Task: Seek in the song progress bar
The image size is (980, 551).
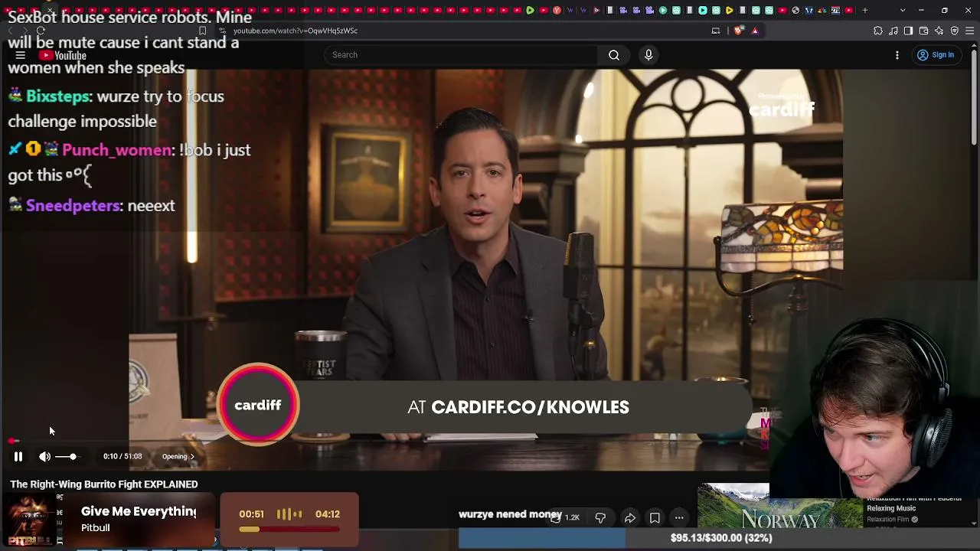Action: [289, 529]
